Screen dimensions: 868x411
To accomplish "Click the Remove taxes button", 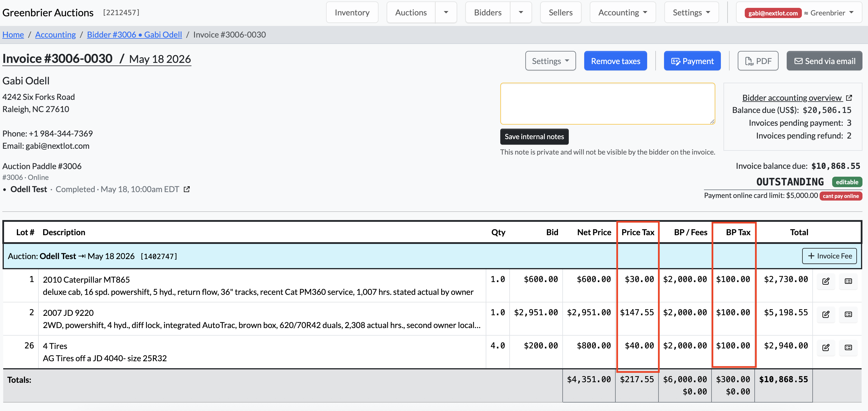I will tap(615, 61).
